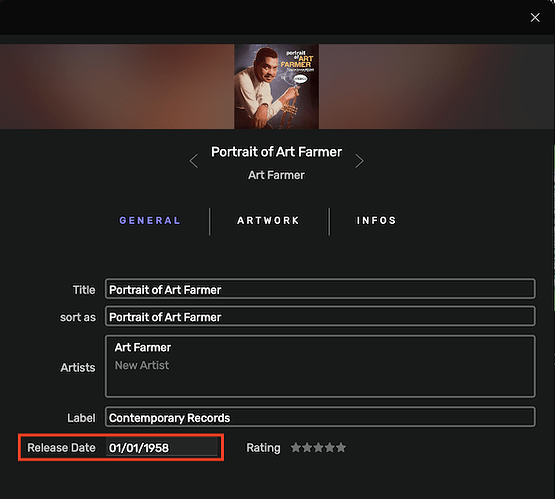The width and height of the screenshot is (555, 499).
Task: Set rating to three stars
Action: pyautogui.click(x=319, y=448)
